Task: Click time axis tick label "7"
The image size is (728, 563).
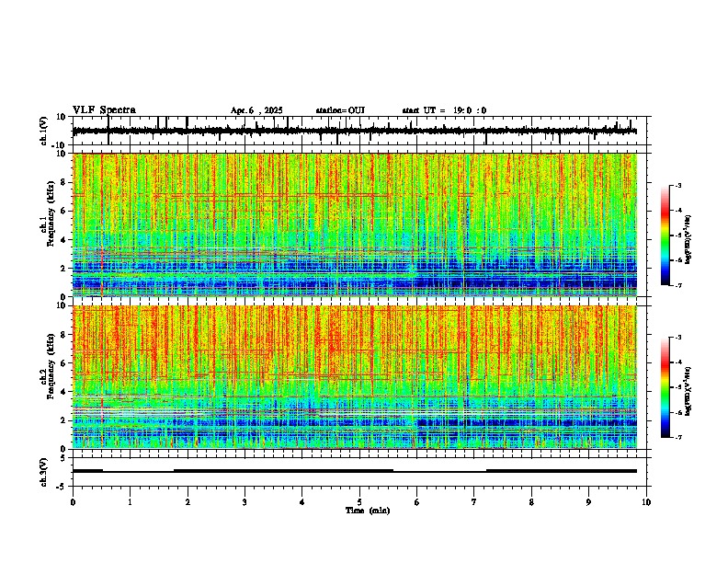Action: click(x=474, y=502)
